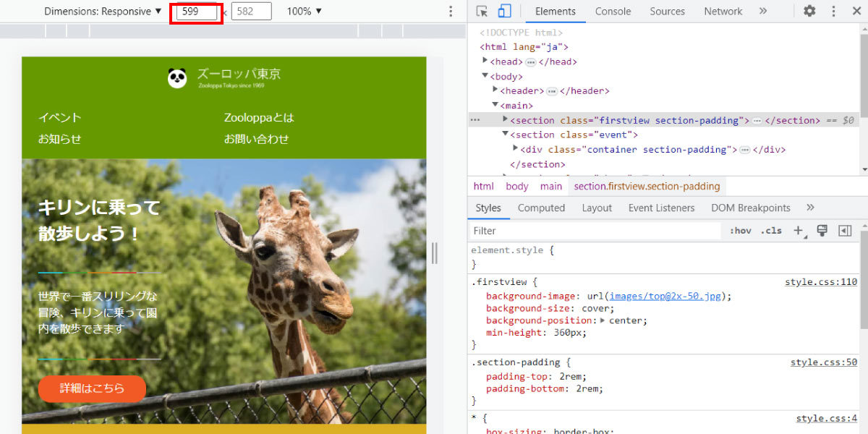
Task: Open the Layout tab
Action: tap(597, 208)
